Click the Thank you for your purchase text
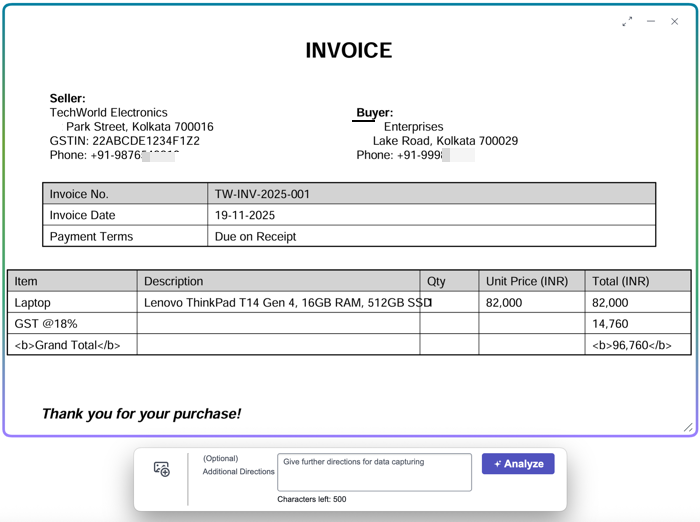 (x=142, y=414)
